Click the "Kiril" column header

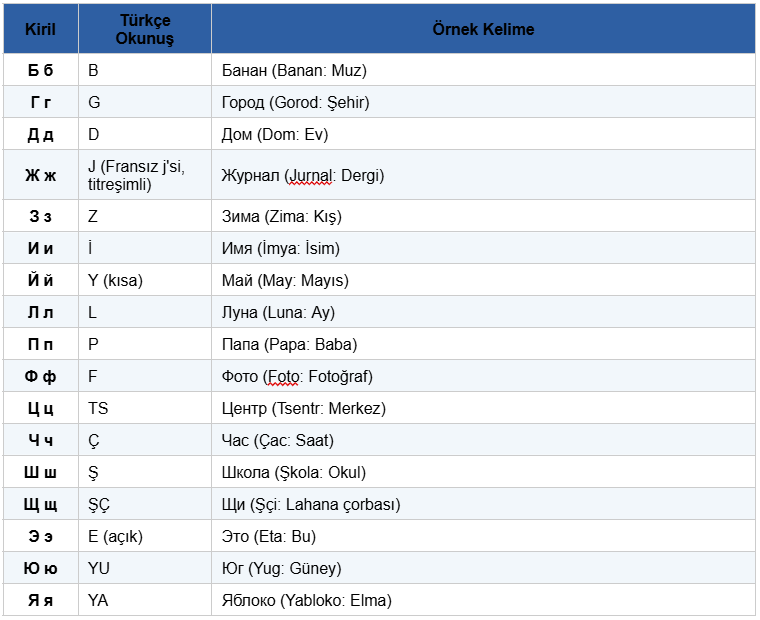point(41,29)
